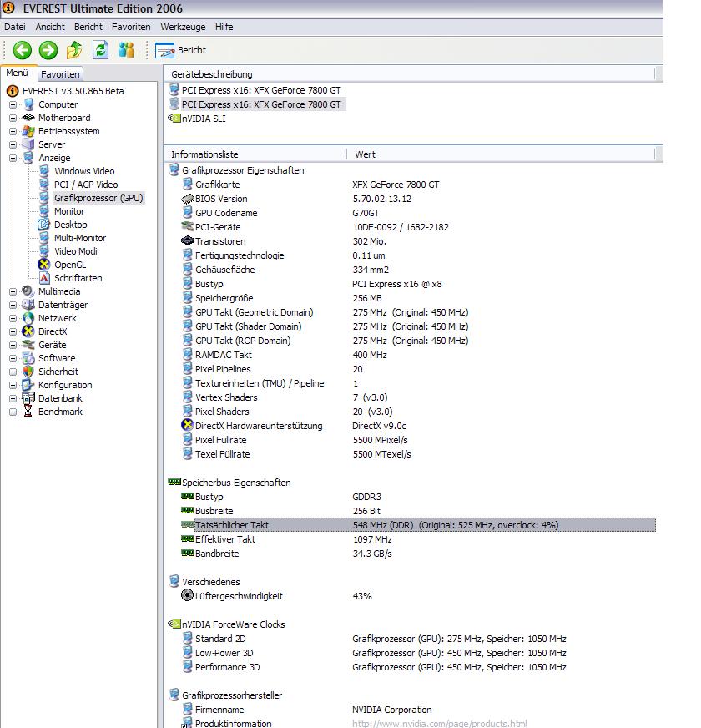Click the Users icon in the toolbar

pyautogui.click(x=126, y=50)
